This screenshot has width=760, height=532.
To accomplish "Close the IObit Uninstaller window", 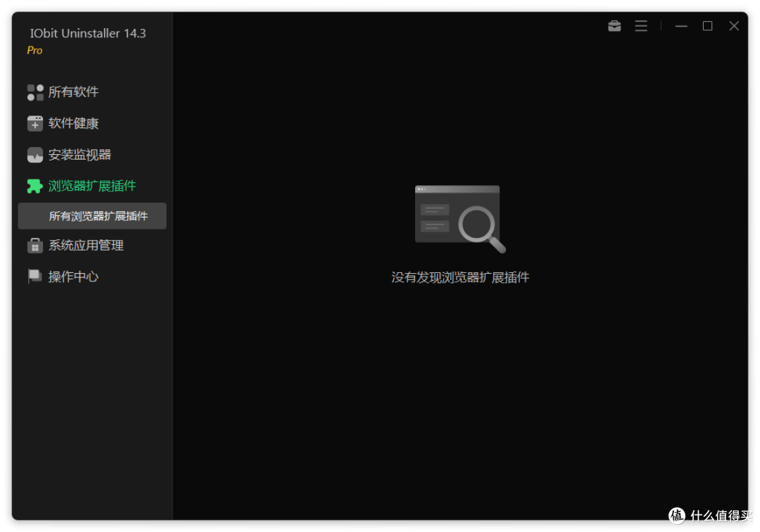I will pos(734,25).
